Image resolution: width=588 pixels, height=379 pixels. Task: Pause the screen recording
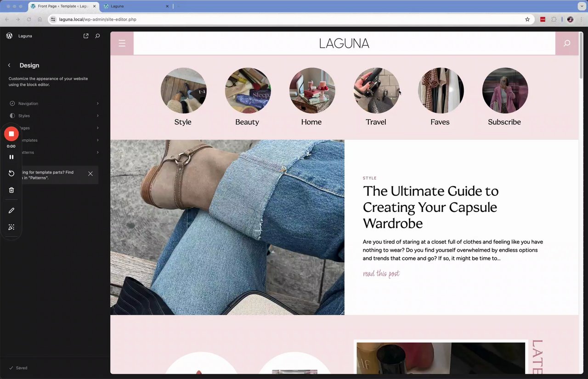pos(11,157)
